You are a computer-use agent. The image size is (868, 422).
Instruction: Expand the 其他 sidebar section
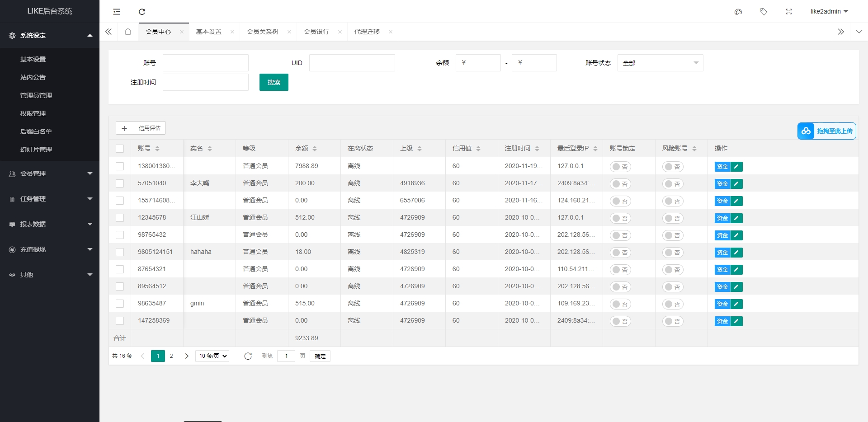(x=50, y=275)
